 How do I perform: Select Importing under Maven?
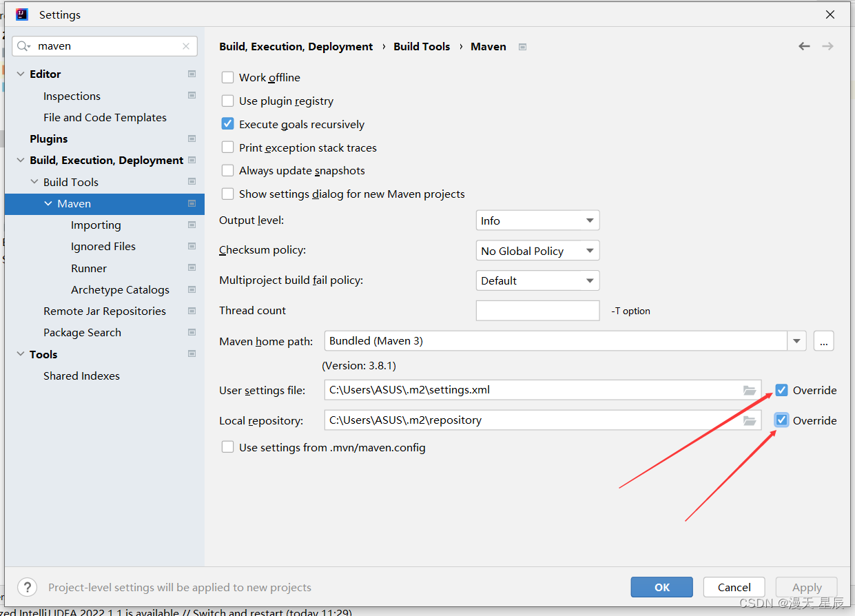[96, 225]
